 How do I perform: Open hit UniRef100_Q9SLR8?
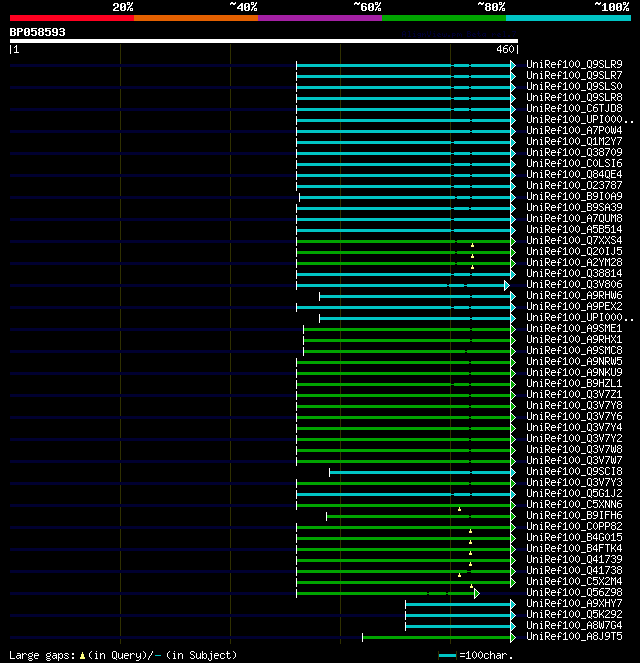(x=574, y=97)
